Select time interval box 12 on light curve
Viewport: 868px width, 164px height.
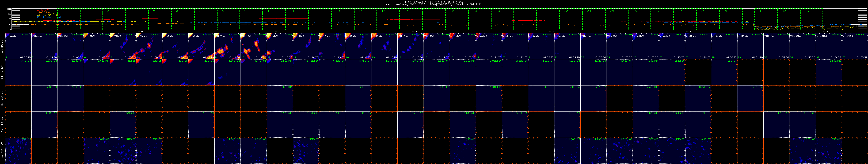[320, 19]
